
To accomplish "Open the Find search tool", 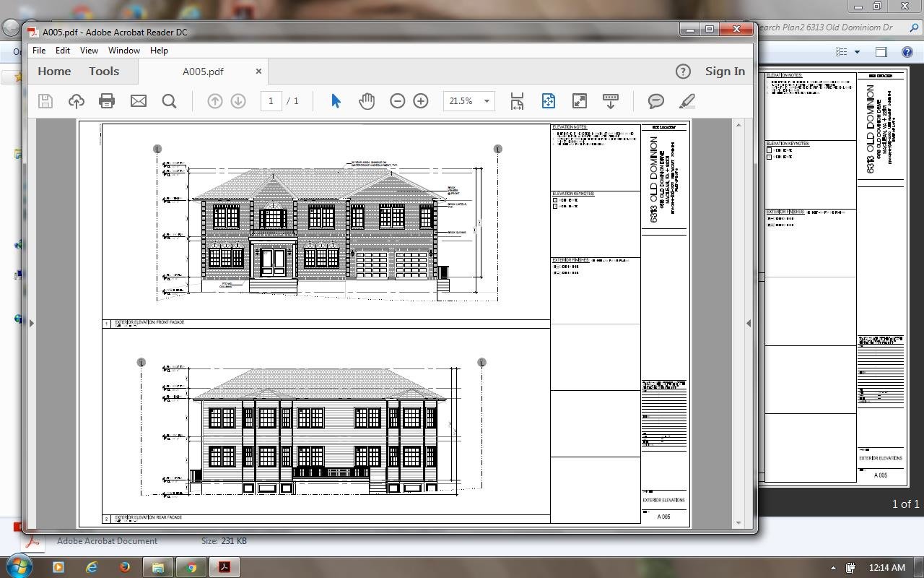I will 169,101.
